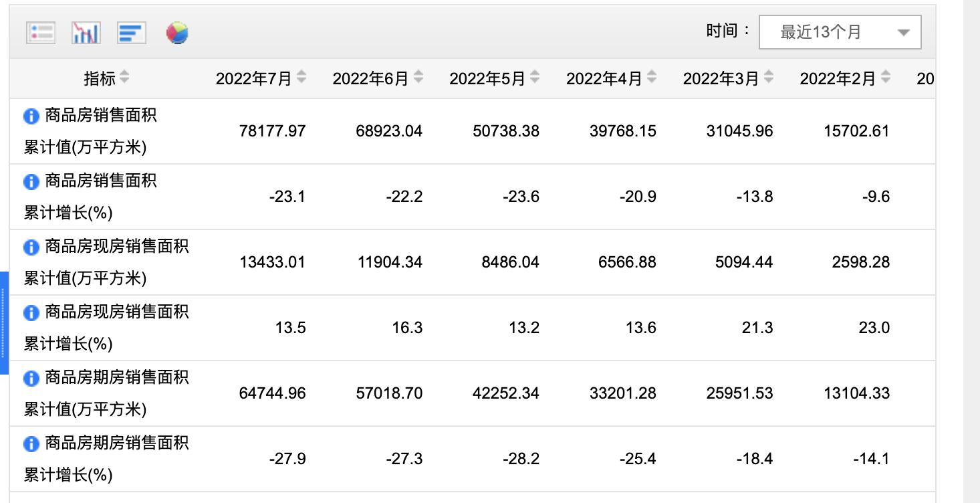980x503 pixels.
Task: Click the time selector dropdown arrow
Action: 905,31
